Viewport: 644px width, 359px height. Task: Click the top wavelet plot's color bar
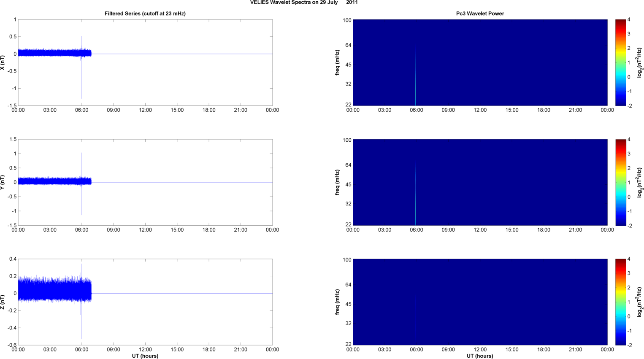click(x=620, y=62)
